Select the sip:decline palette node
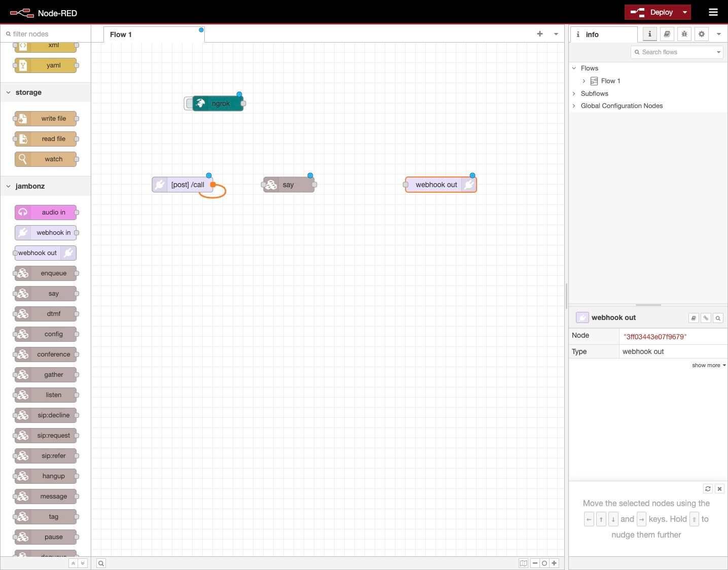This screenshot has width=728, height=570. point(46,415)
